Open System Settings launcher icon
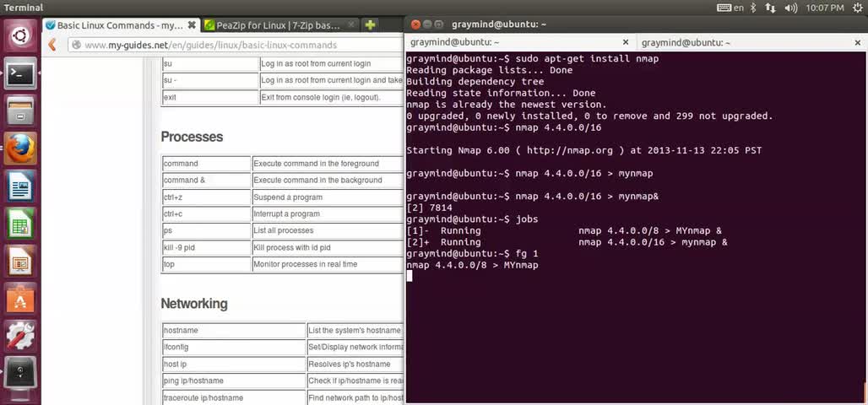Viewport: 868px width, 405px height. tap(20, 337)
